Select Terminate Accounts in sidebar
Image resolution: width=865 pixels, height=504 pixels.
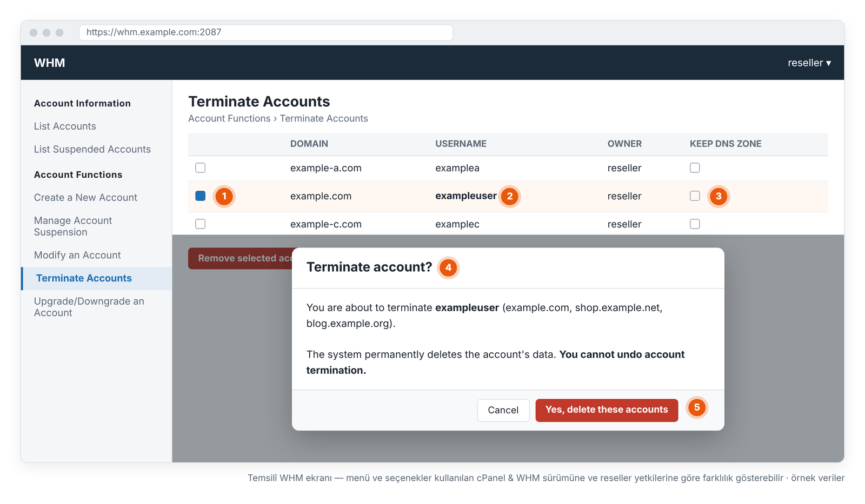pyautogui.click(x=96, y=278)
